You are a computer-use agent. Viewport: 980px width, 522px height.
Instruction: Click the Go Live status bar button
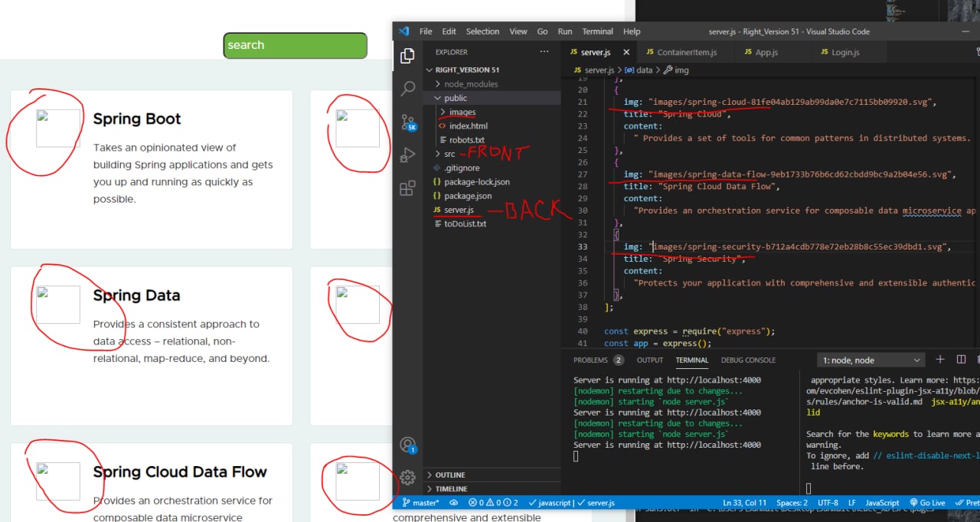(x=928, y=503)
